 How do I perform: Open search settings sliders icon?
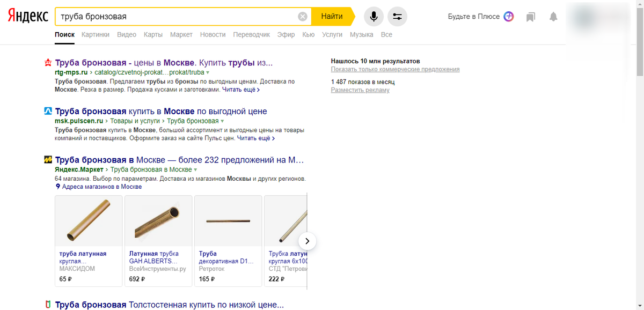click(397, 17)
